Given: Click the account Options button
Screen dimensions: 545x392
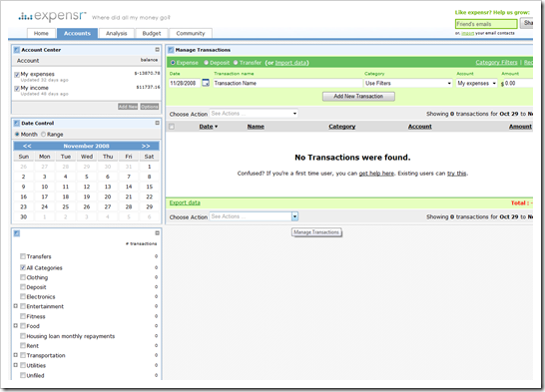Looking at the screenshot, I should 150,107.
